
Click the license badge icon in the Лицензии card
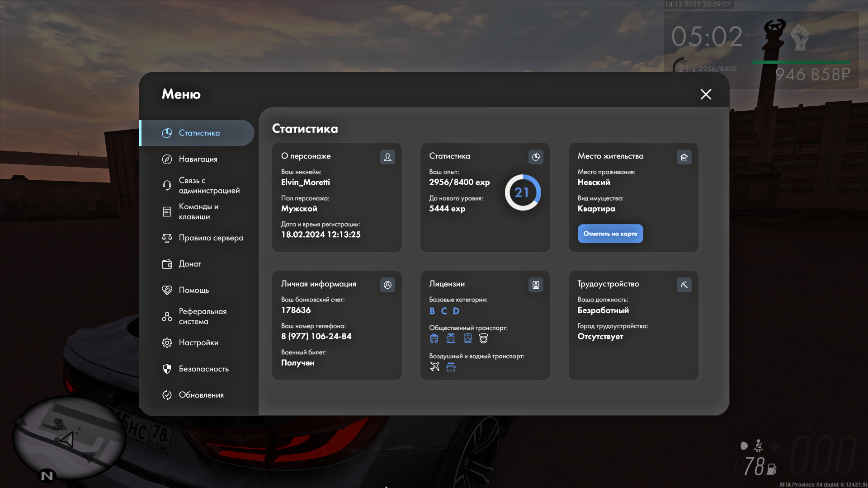point(536,285)
